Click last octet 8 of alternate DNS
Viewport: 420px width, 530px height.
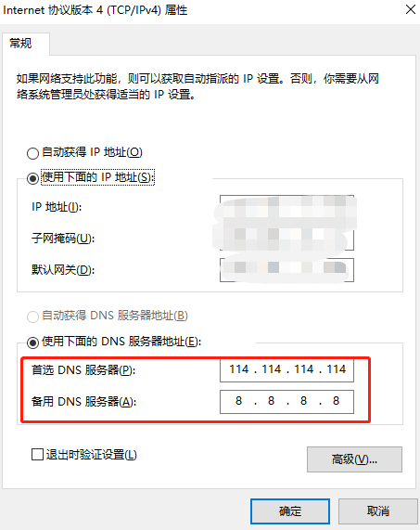[336, 401]
